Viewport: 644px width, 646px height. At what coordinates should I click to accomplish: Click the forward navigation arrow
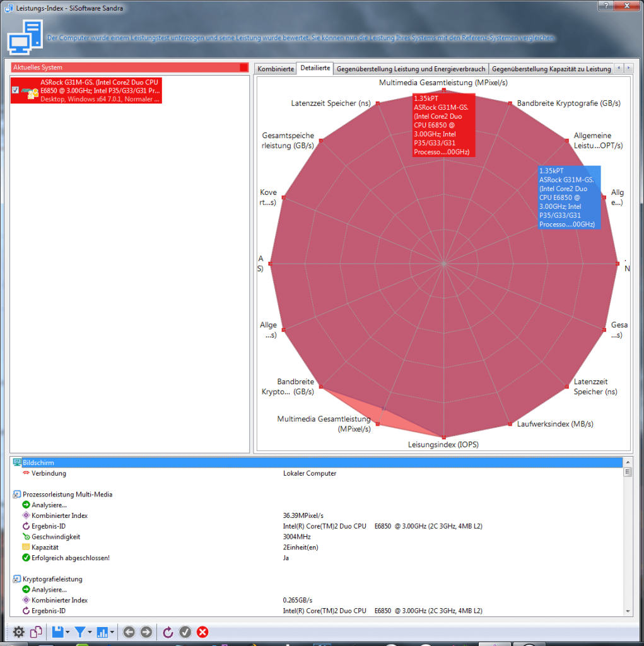(147, 631)
